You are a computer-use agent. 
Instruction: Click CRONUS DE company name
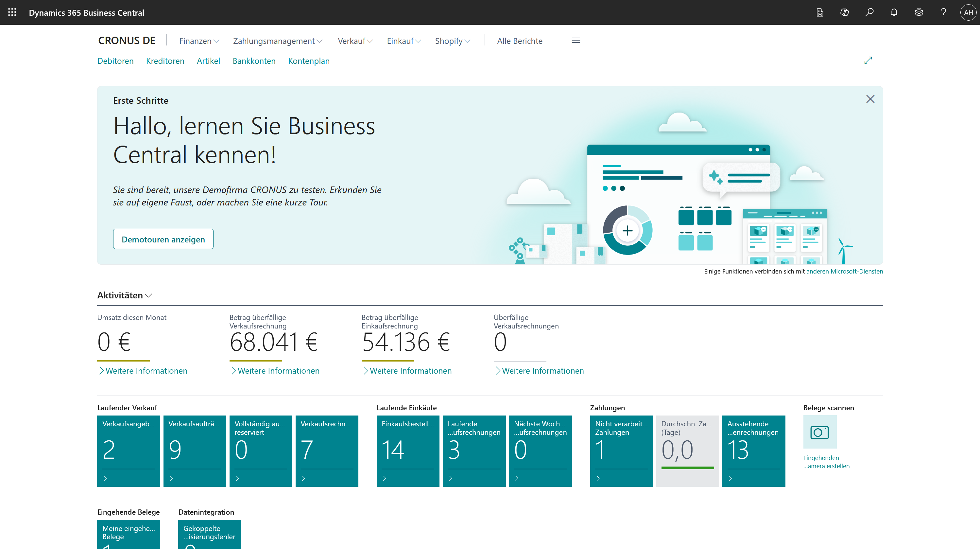click(x=127, y=40)
